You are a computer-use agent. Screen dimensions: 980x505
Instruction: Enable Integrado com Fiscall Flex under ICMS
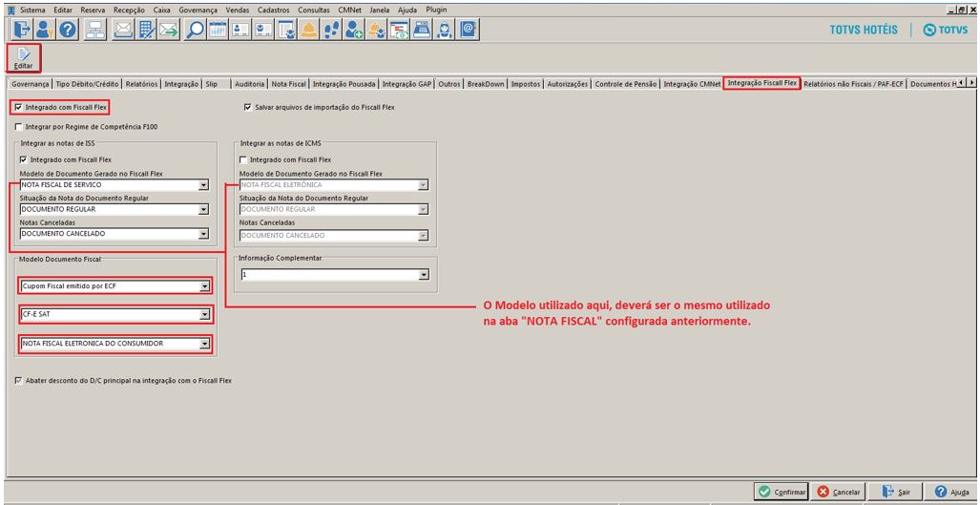coord(243,159)
